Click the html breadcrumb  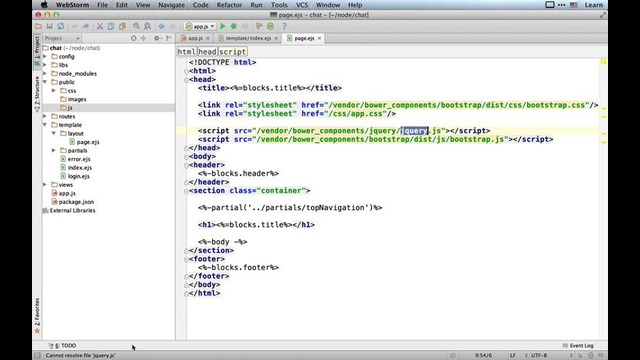[187, 52]
